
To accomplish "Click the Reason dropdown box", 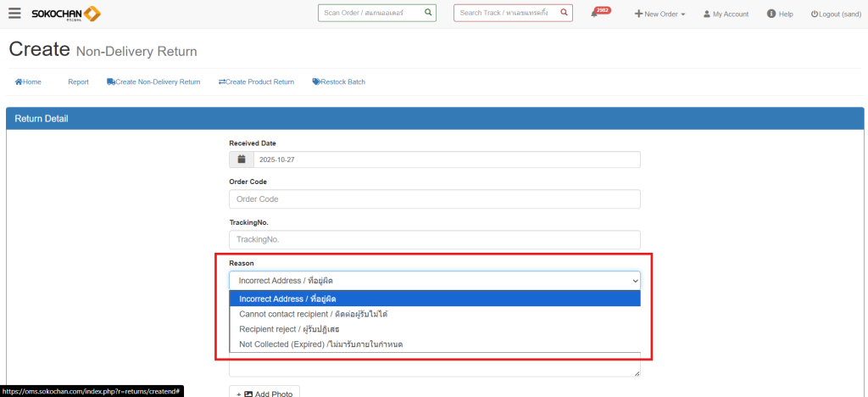I will point(434,281).
